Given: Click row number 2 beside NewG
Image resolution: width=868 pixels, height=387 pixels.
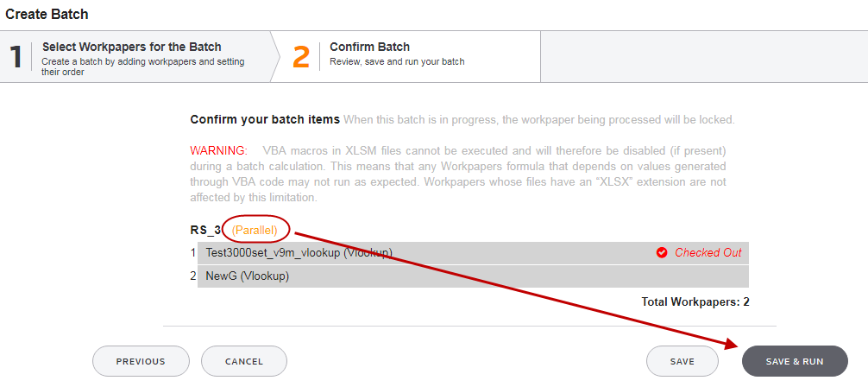Looking at the screenshot, I should pyautogui.click(x=192, y=276).
